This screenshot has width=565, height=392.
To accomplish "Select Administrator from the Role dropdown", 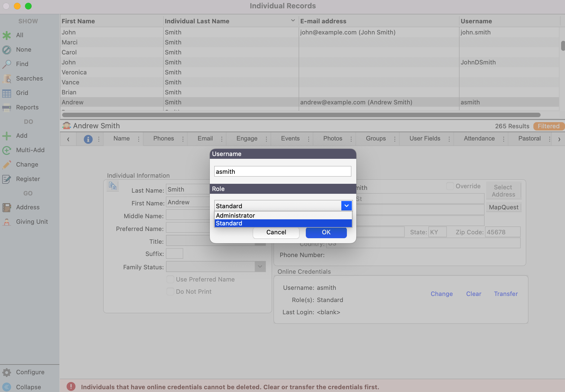I will point(235,215).
